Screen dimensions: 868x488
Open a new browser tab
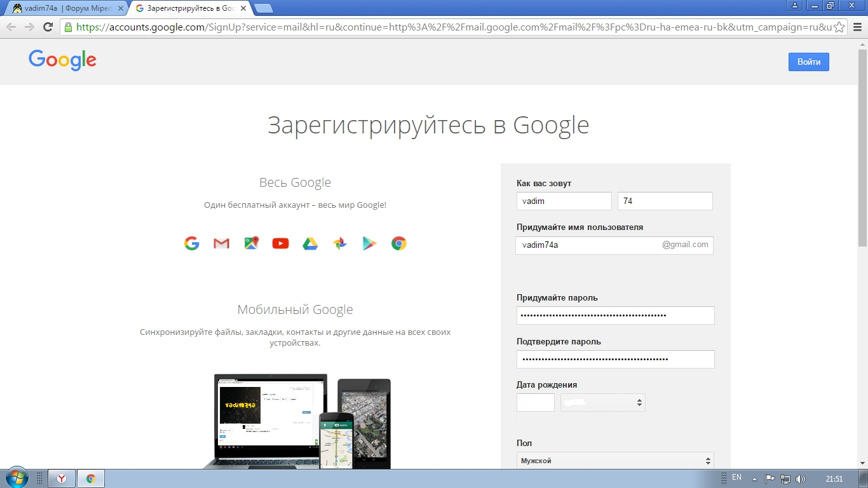(x=263, y=8)
